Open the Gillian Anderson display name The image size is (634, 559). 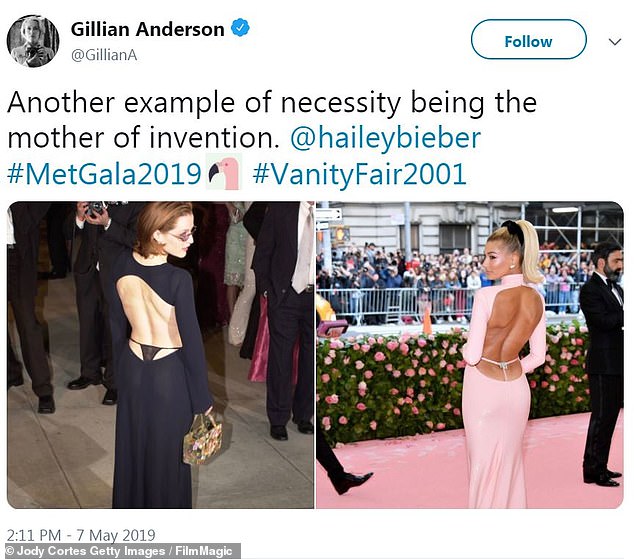(x=147, y=29)
